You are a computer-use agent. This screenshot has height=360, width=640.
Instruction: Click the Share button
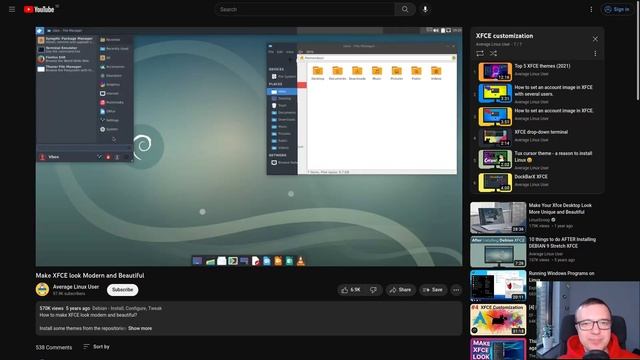(x=400, y=290)
